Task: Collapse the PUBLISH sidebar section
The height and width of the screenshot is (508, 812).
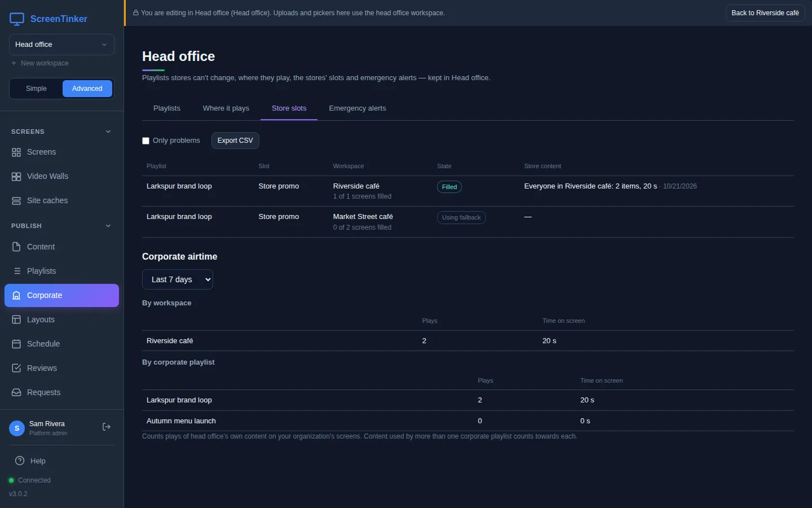Action: tap(108, 226)
